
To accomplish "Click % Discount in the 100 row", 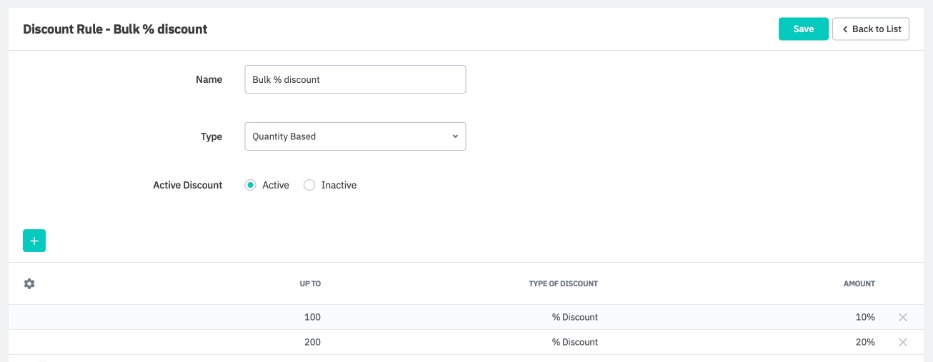I will 575,317.
